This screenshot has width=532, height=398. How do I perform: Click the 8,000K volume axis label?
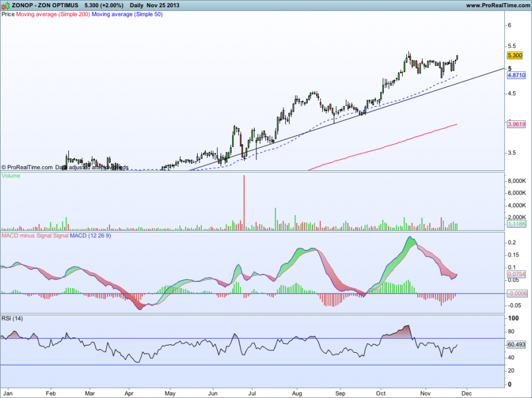517,181
